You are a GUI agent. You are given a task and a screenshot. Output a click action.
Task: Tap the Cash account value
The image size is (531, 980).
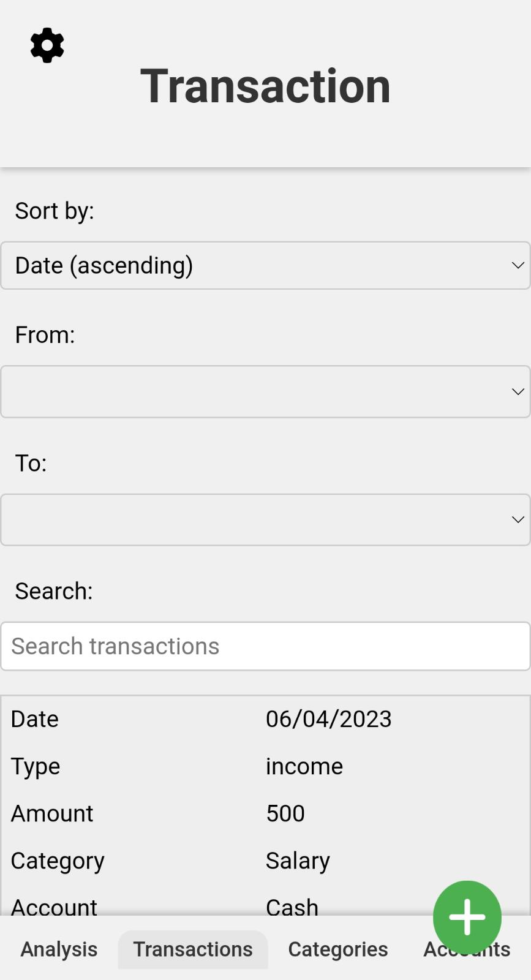(292, 906)
